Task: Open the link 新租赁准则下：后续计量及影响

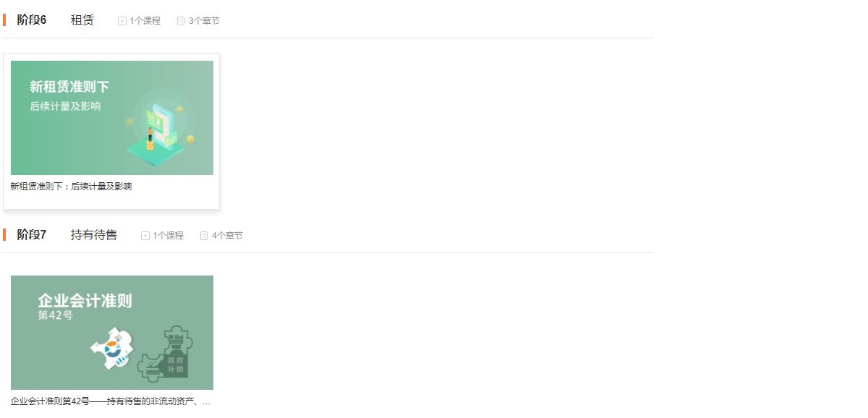Action: point(72,187)
